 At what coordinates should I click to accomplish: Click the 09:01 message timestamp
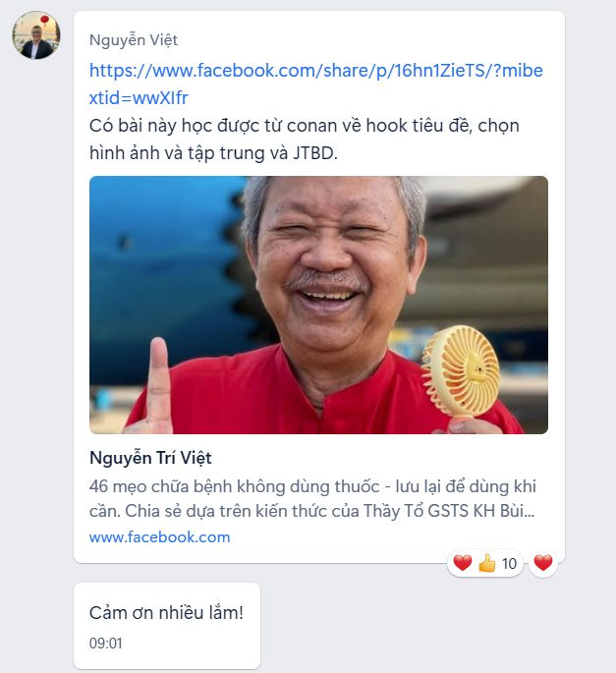(x=105, y=644)
